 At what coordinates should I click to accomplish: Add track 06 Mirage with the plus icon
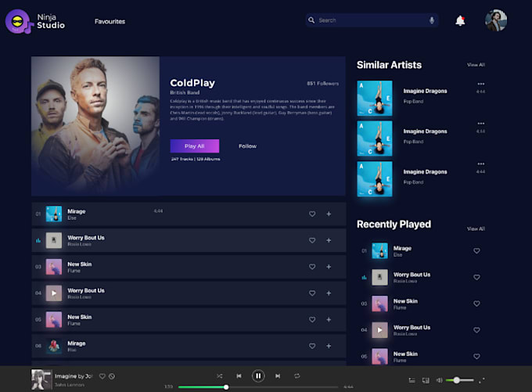coord(329,346)
